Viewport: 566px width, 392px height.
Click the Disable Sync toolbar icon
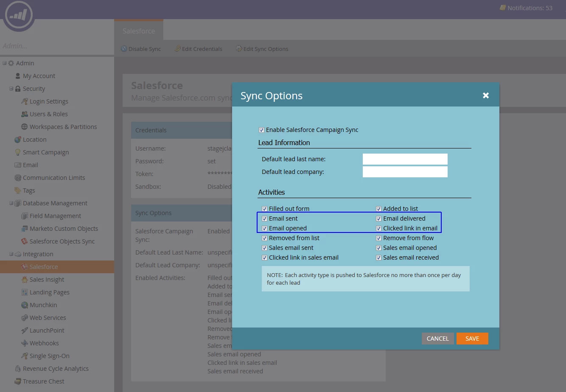tap(124, 49)
